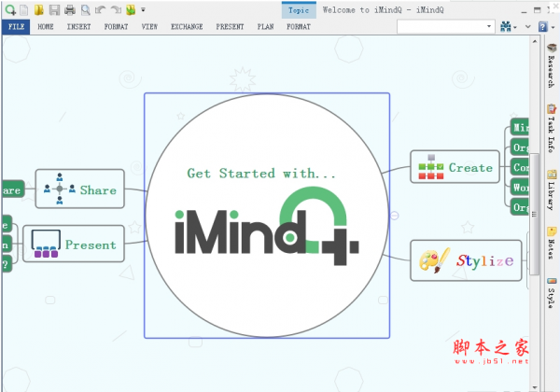Open the PLAN ribbon tab
Image resolution: width=560 pixels, height=392 pixels.
click(265, 27)
